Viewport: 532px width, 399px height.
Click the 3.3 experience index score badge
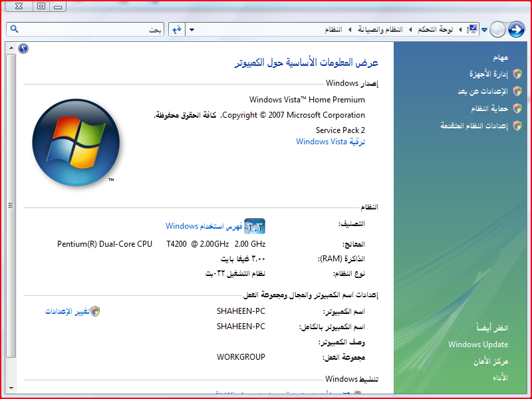[255, 226]
